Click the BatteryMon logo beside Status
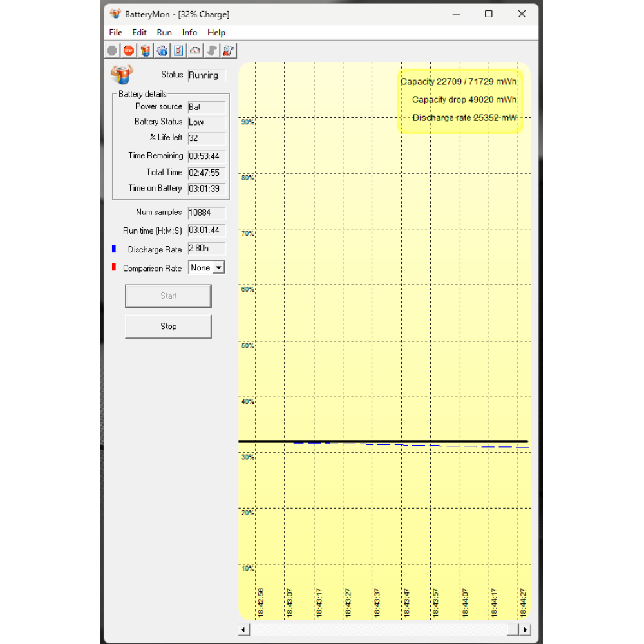 (x=122, y=75)
